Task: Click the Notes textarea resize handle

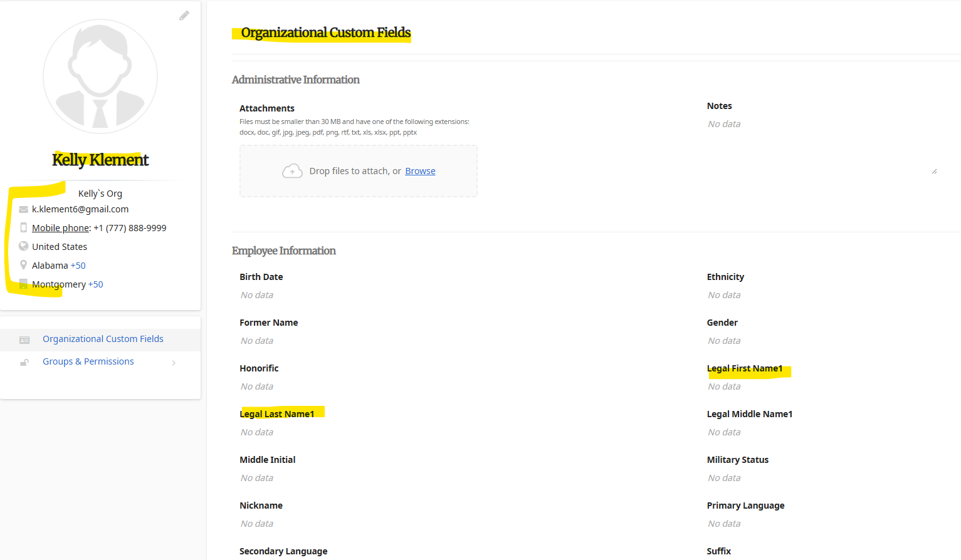Action: click(934, 171)
